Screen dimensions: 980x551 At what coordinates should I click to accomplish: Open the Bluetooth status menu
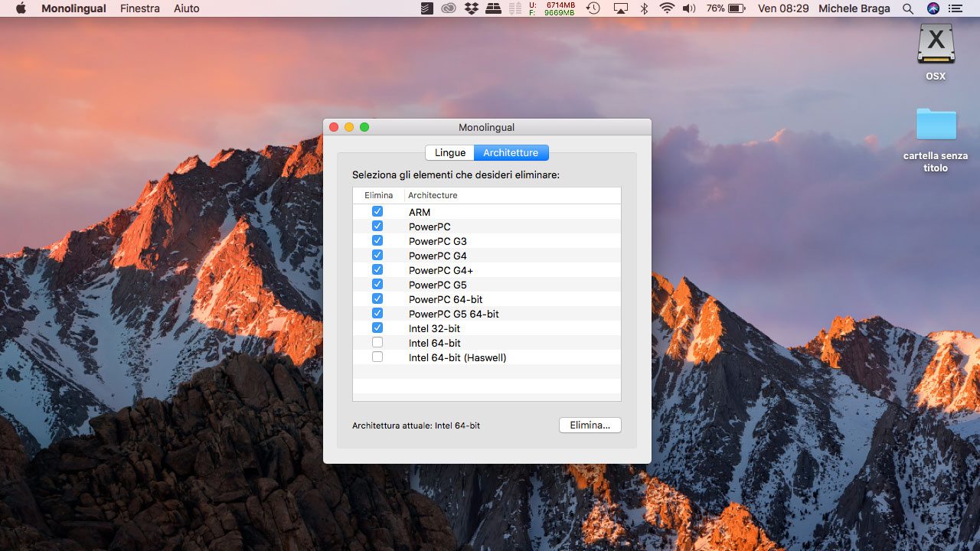click(x=644, y=8)
